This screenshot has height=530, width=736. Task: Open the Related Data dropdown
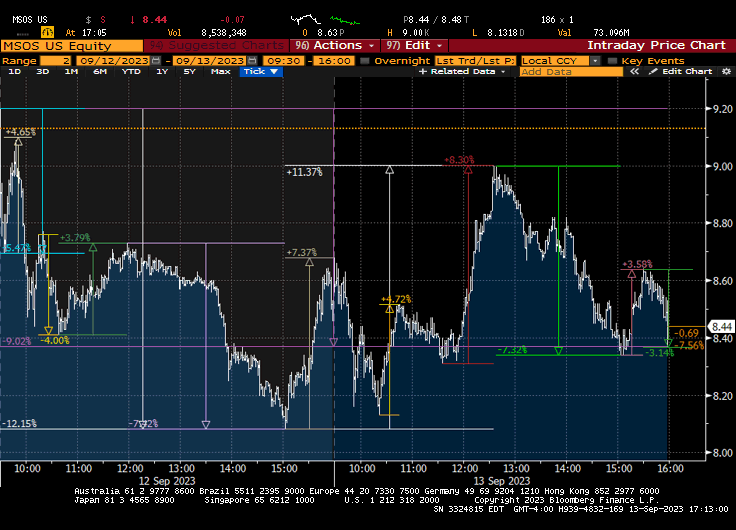[x=462, y=71]
